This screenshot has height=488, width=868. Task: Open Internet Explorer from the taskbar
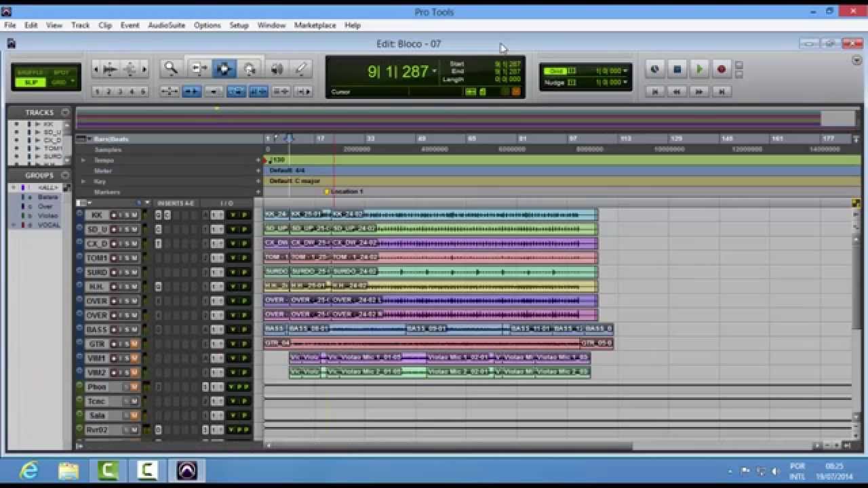point(29,470)
